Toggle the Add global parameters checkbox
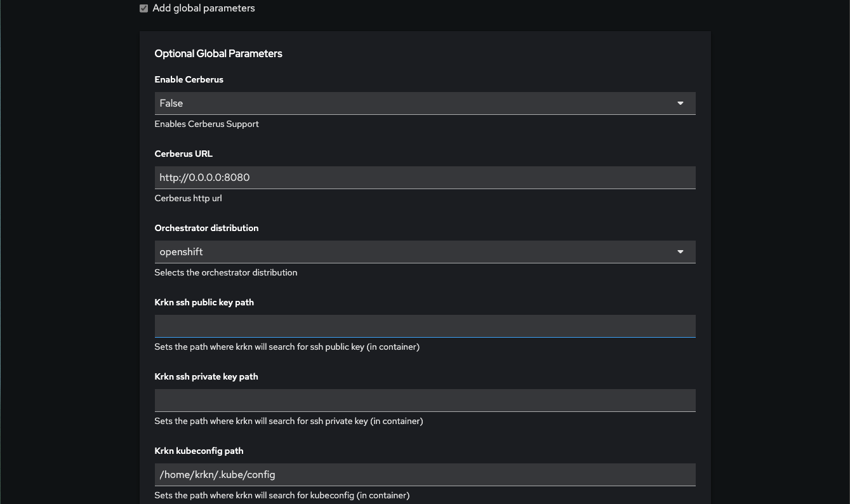 pyautogui.click(x=143, y=8)
